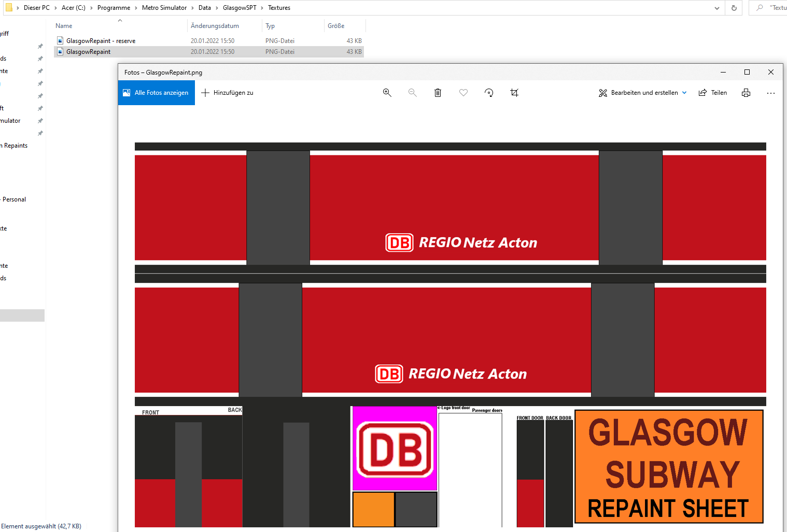The height and width of the screenshot is (532, 787).
Task: Navigate to Dieser PC in breadcrumb
Action: pos(37,8)
